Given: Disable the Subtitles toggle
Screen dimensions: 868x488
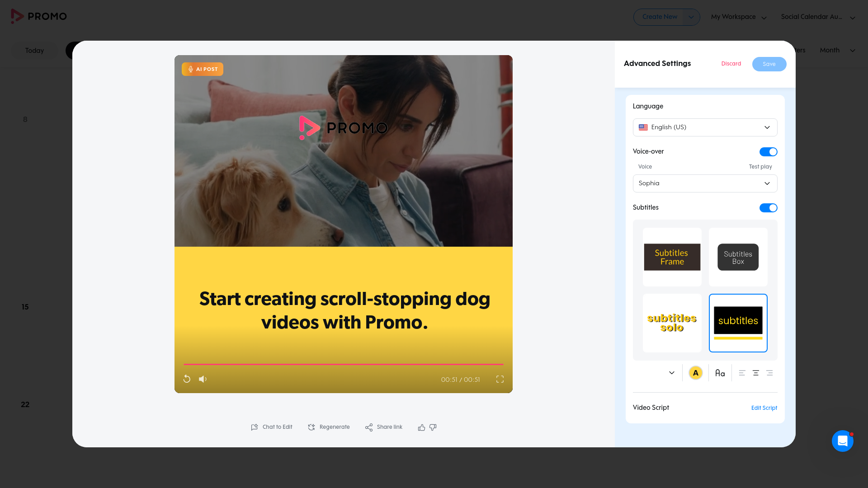Looking at the screenshot, I should (768, 208).
